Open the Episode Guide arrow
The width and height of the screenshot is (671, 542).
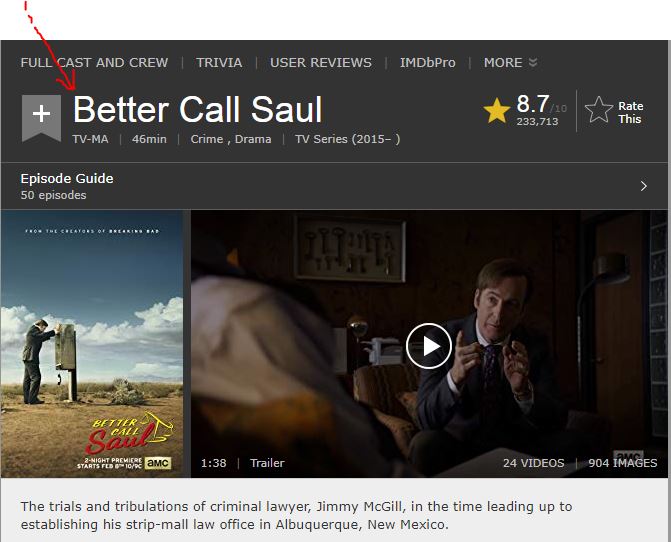tap(644, 186)
